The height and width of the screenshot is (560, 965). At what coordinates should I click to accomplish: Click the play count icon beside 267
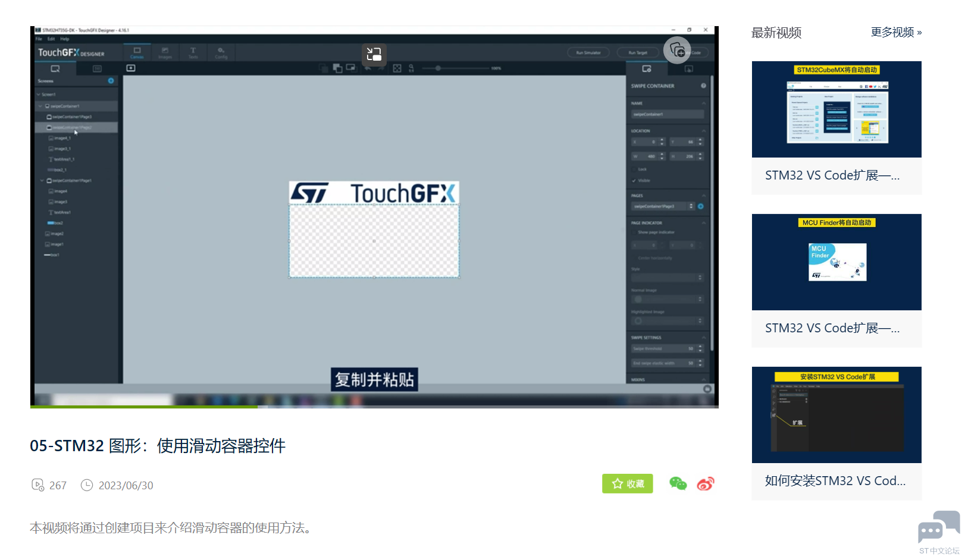click(37, 485)
